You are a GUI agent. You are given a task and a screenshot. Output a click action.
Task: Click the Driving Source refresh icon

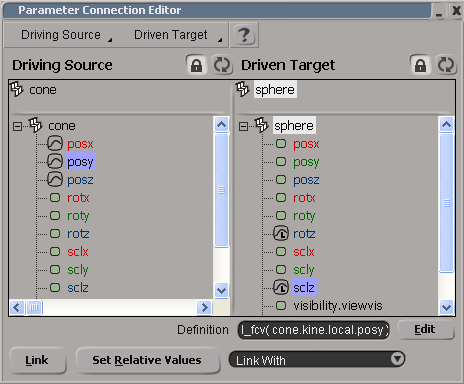[222, 65]
